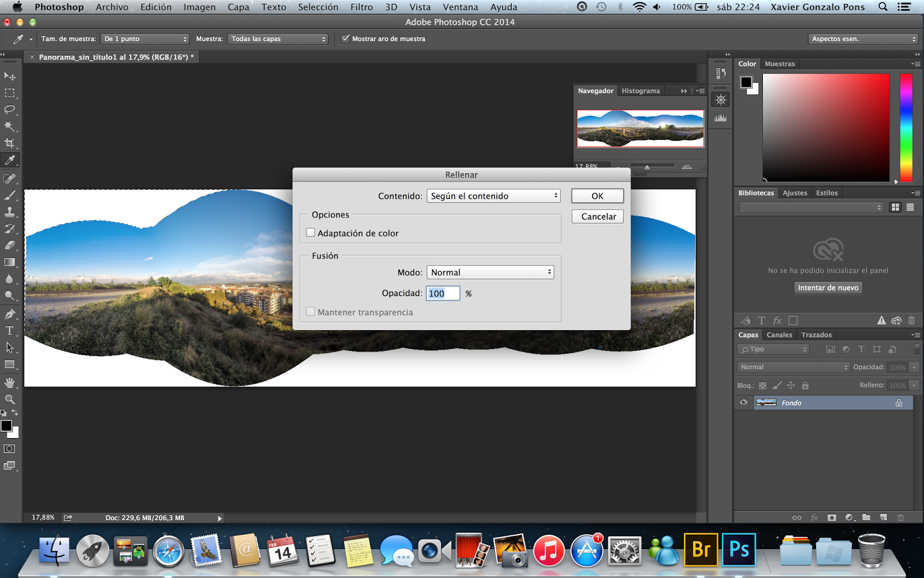The image size is (924, 578).
Task: Select the Zoom tool in toolbar
Action: [x=10, y=399]
